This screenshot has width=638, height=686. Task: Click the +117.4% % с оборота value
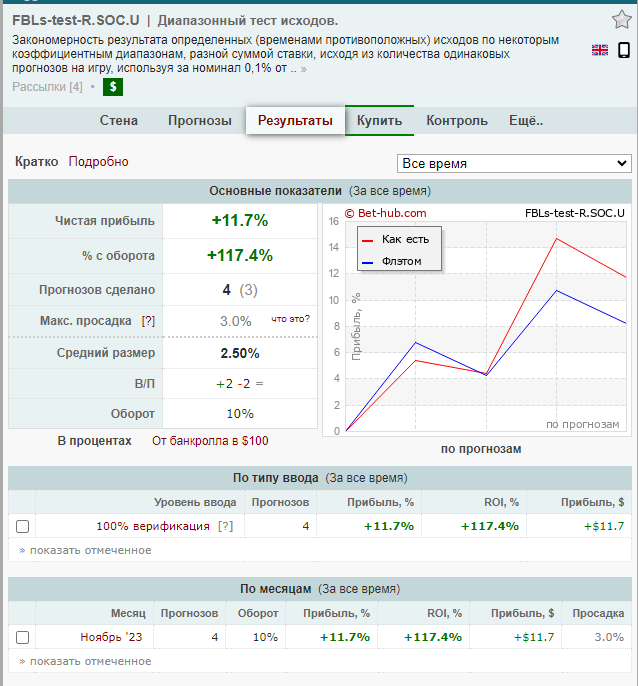239,255
